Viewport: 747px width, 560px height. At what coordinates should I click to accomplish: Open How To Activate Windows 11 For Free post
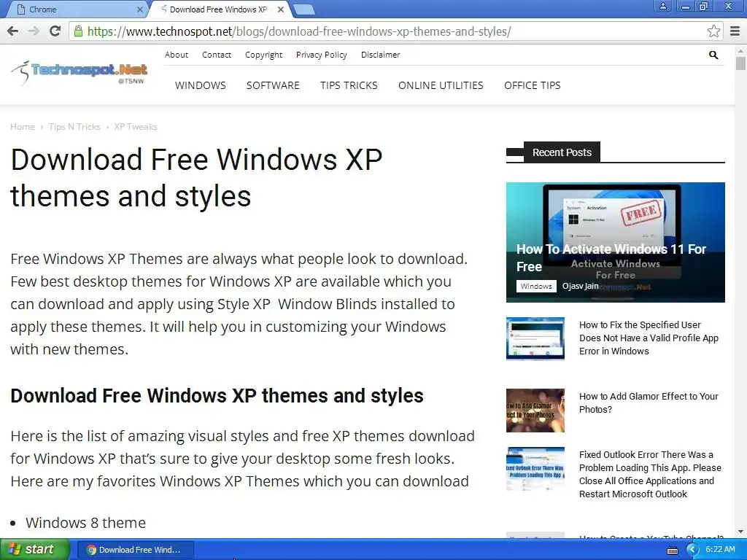(611, 257)
